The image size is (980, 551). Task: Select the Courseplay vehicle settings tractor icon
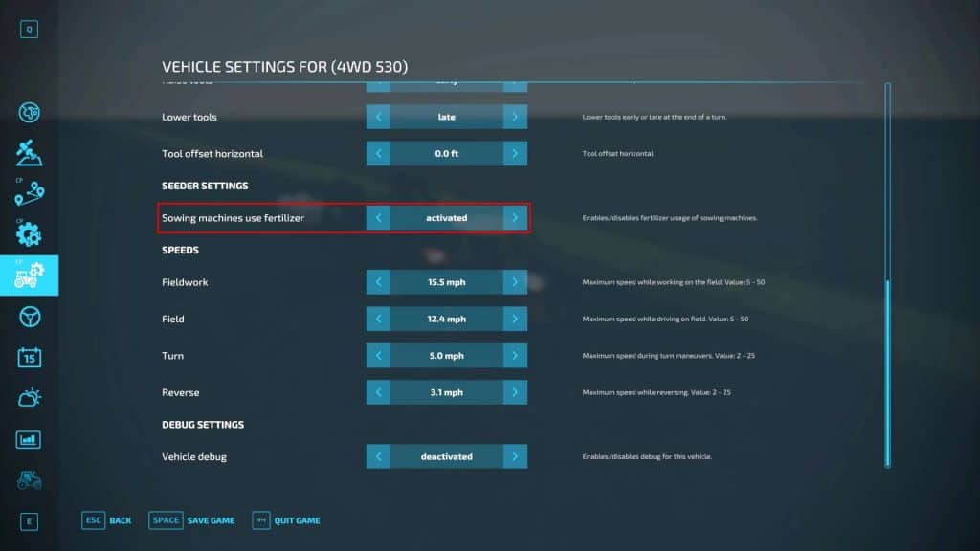29,275
